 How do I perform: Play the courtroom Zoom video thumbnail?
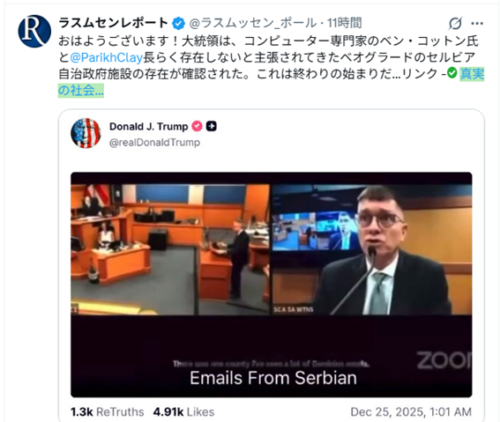tap(271, 285)
